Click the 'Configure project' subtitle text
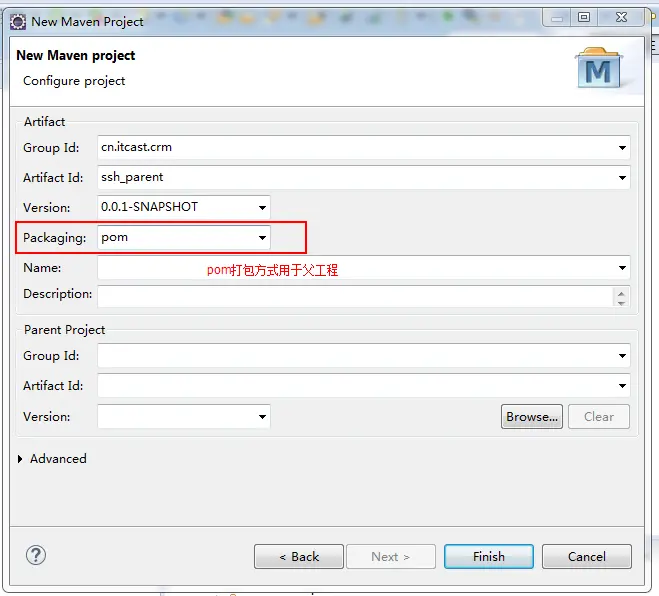This screenshot has width=659, height=596. (74, 81)
